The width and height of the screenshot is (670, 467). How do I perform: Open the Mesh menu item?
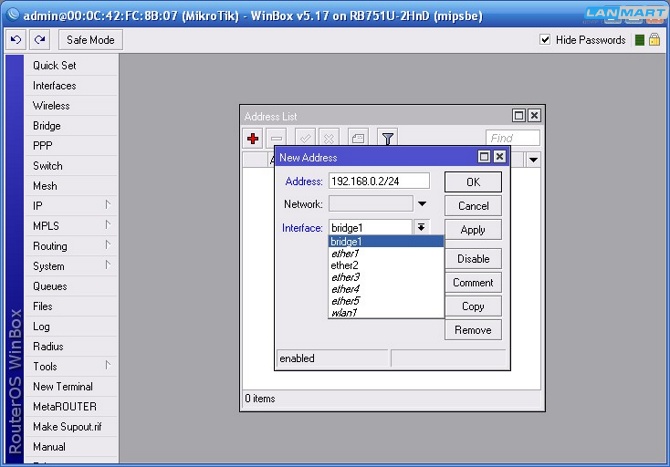71,186
